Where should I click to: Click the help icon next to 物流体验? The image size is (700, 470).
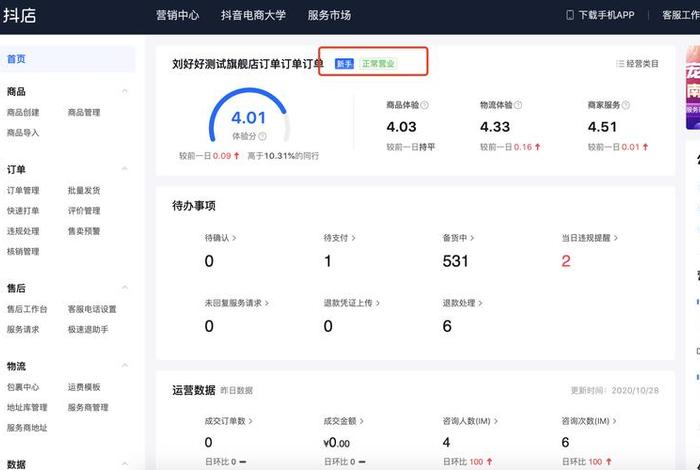click(x=518, y=105)
